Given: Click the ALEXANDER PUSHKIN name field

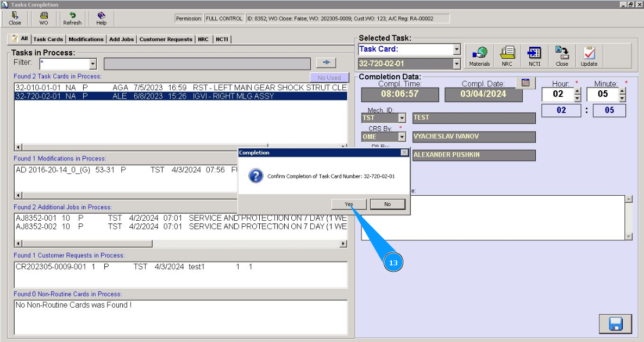Looking at the screenshot, I should [474, 155].
